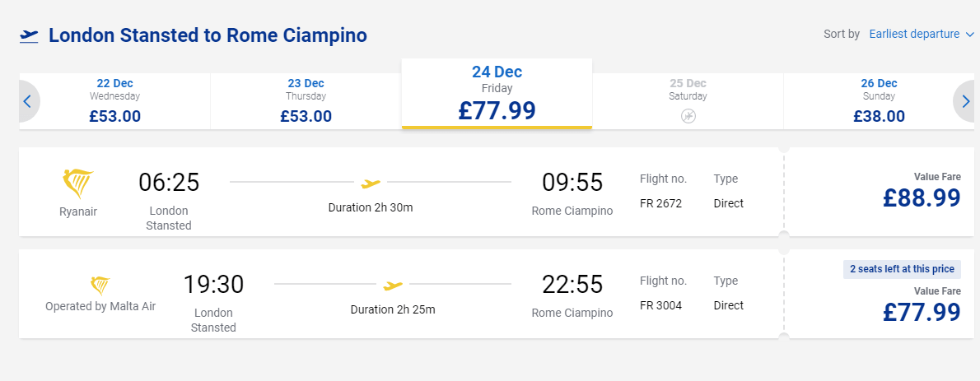Viewport: 980px width, 381px height.
Task: Select the 23 Dec Thursday date tab
Action: coord(306,101)
